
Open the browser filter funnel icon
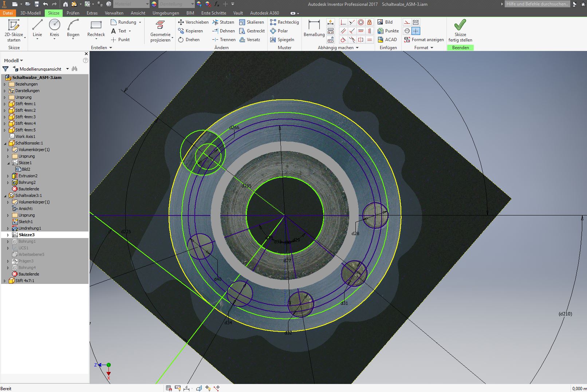pyautogui.click(x=5, y=69)
